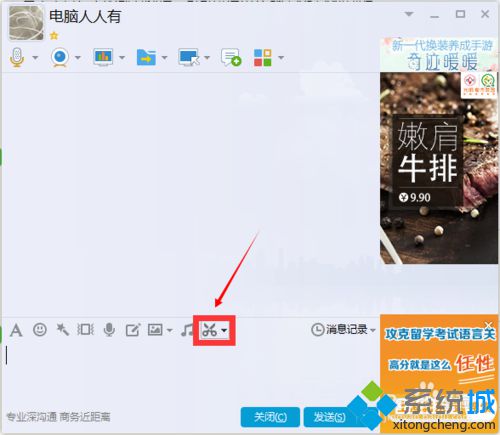Click the scissors screenshot tool
This screenshot has height=435, width=500.
pyautogui.click(x=209, y=330)
